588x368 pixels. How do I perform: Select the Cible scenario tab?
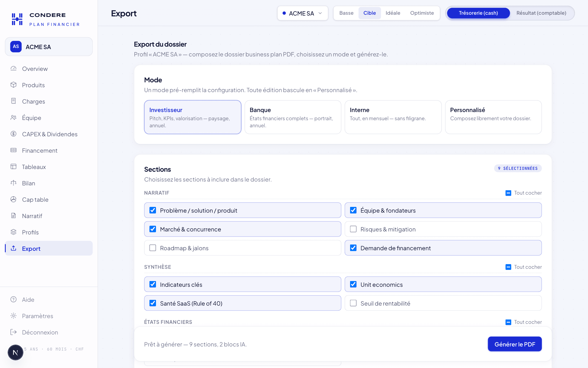369,13
